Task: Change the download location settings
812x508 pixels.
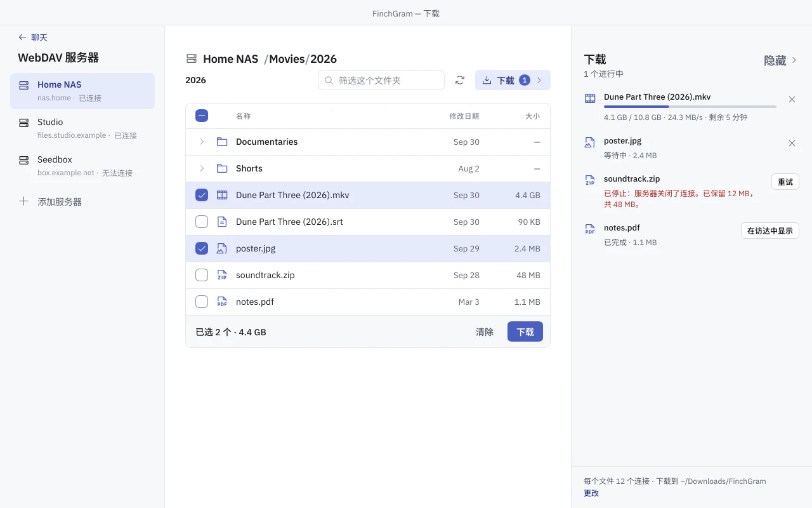Action: 591,493
